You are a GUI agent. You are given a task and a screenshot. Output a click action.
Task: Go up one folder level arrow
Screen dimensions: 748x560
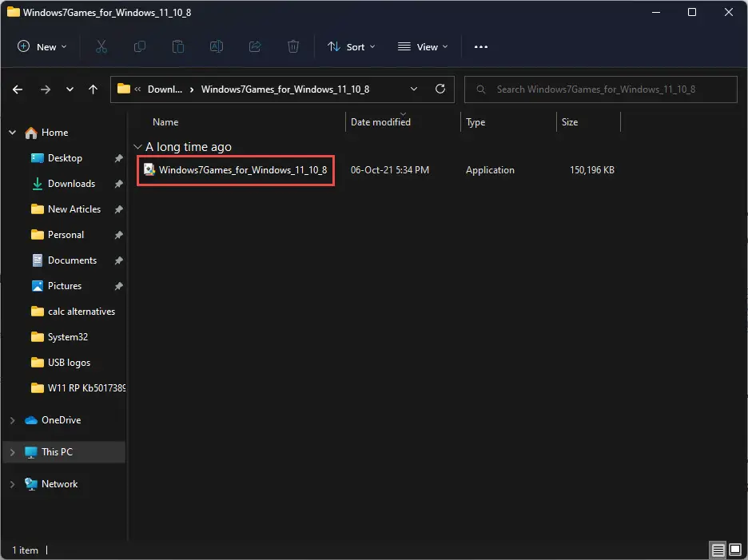coord(93,89)
